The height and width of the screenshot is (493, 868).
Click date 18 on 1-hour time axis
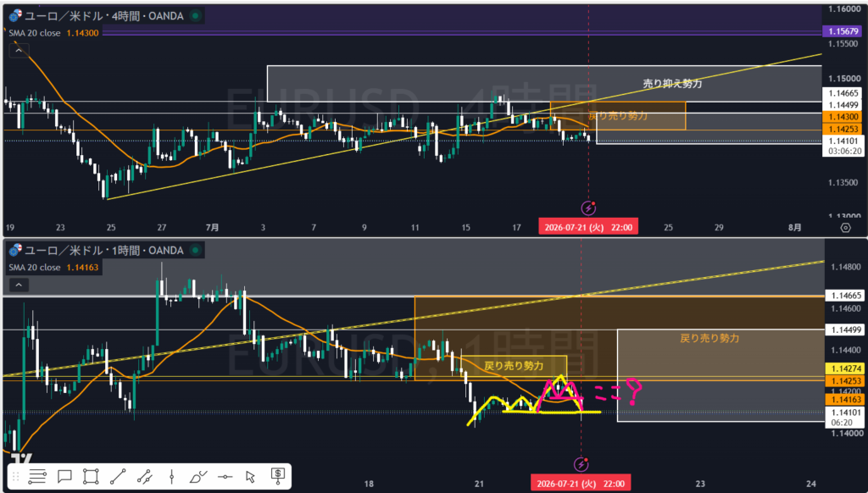click(x=369, y=484)
